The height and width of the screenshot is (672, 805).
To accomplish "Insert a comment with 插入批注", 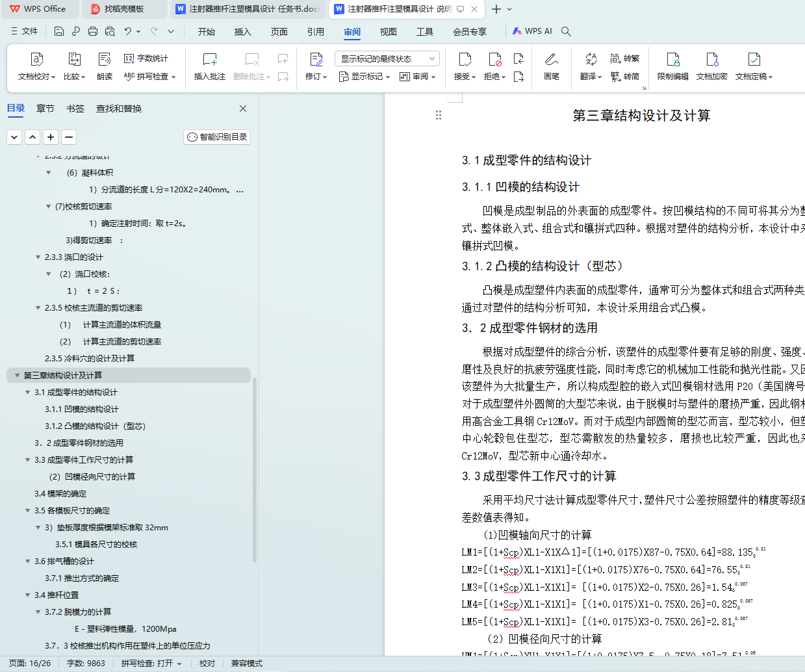I will coord(209,67).
